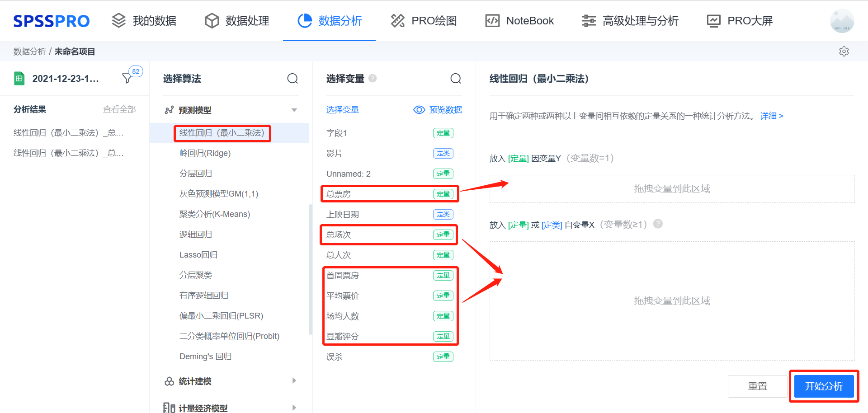Click the 选择变量 blue link
Image resolution: width=868 pixels, height=413 pixels.
coord(343,110)
